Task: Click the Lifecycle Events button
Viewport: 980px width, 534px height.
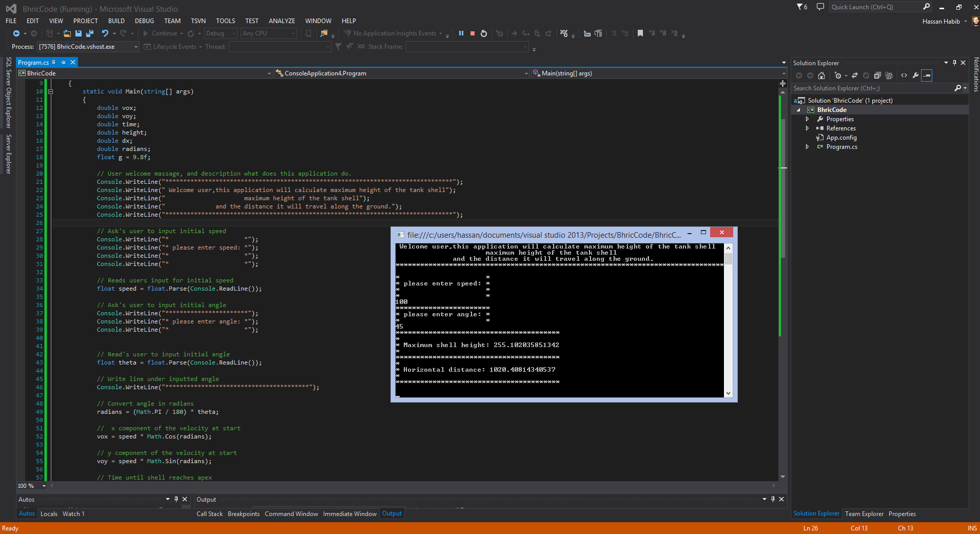Action: tap(171, 47)
